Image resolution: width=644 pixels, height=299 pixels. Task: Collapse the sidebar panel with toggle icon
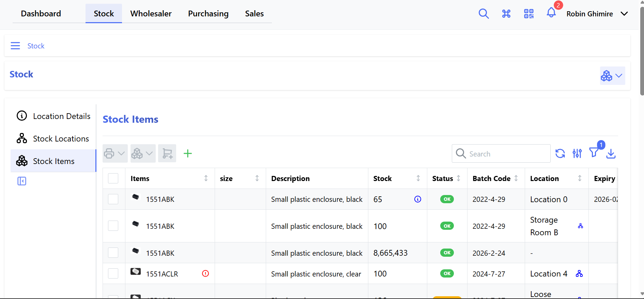pyautogui.click(x=22, y=181)
